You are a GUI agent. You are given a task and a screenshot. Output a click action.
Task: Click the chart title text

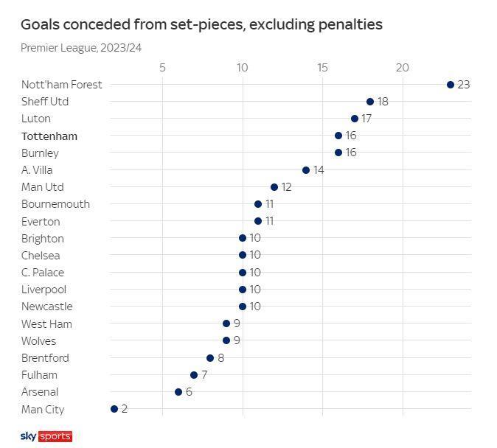201,24
